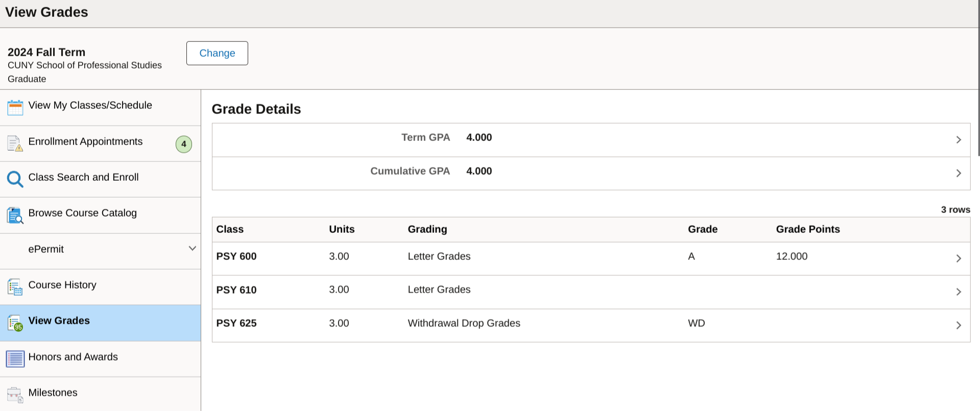980x411 pixels.
Task: Open Honors and Awards page
Action: coord(100,359)
